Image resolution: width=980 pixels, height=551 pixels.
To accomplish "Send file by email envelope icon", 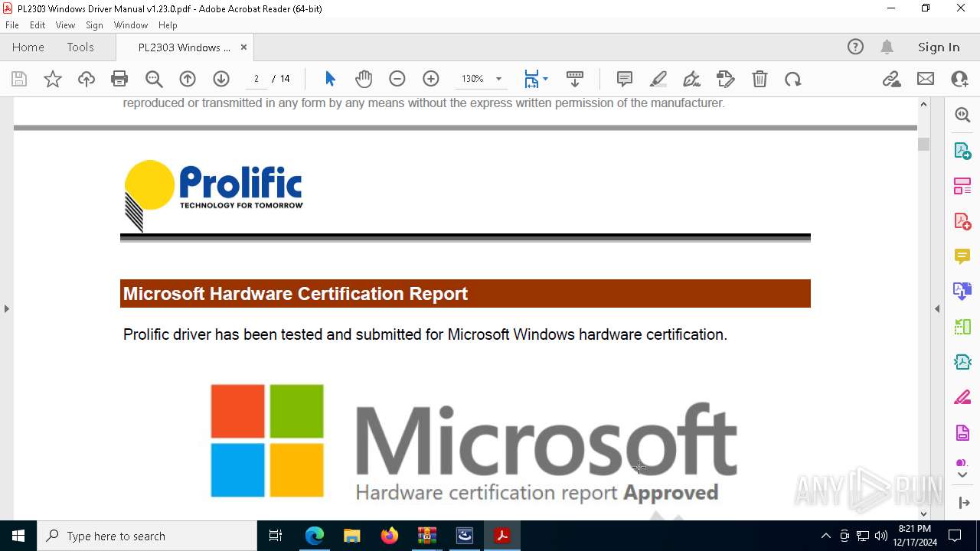I will click(x=926, y=79).
